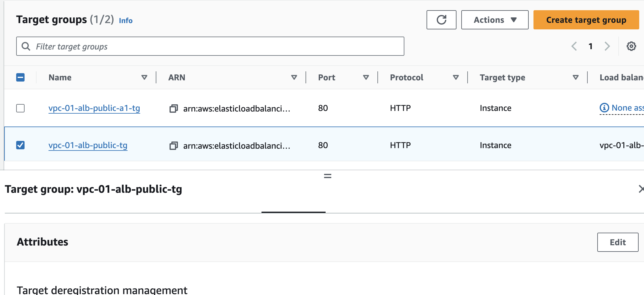Copy ARN of vpc-01-alb-public-tg

tap(173, 146)
